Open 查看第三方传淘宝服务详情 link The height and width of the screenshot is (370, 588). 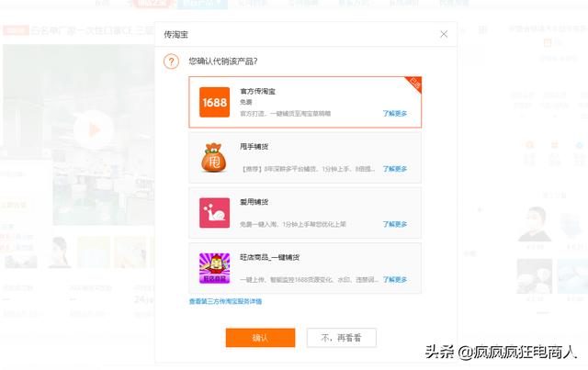point(225,301)
